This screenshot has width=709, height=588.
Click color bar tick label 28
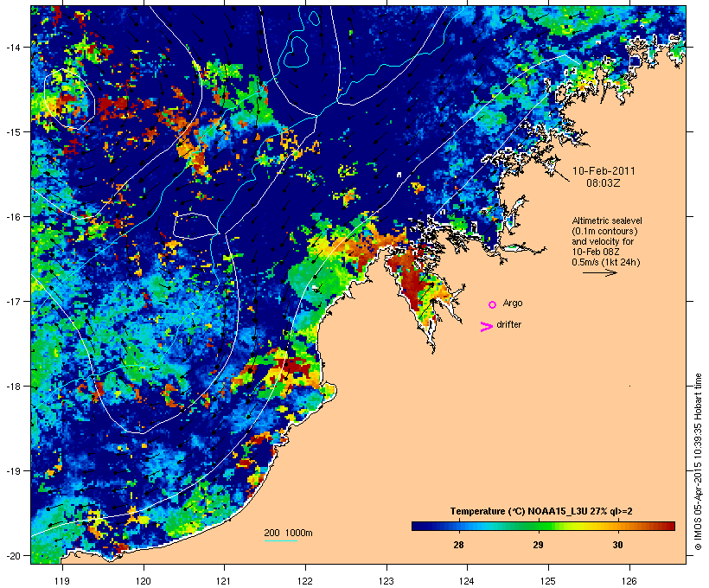[x=458, y=545]
